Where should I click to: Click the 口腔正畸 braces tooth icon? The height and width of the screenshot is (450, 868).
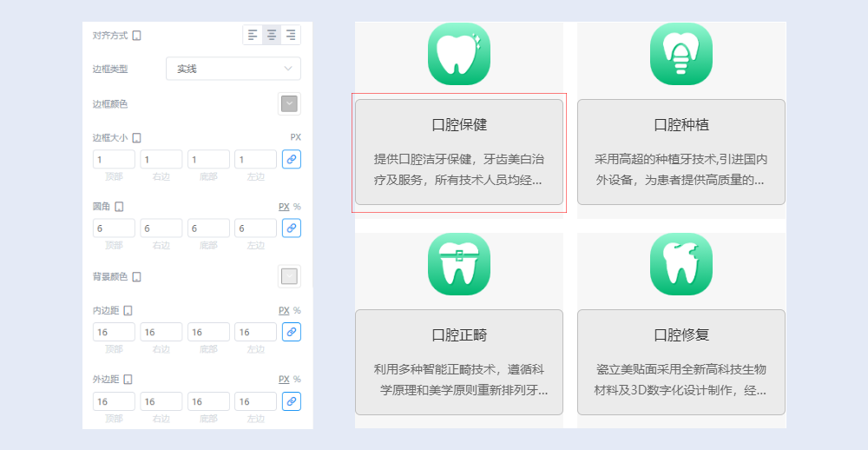(458, 264)
